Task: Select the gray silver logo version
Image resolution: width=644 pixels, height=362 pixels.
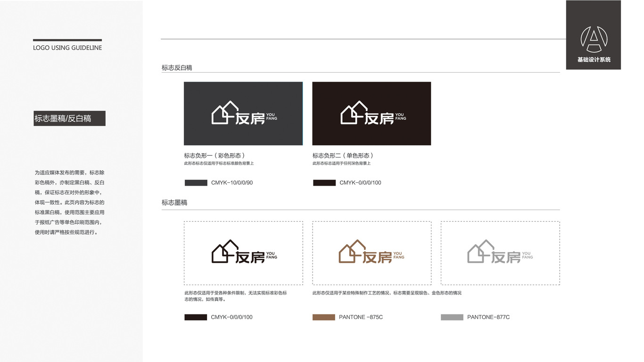Action: 500,252
